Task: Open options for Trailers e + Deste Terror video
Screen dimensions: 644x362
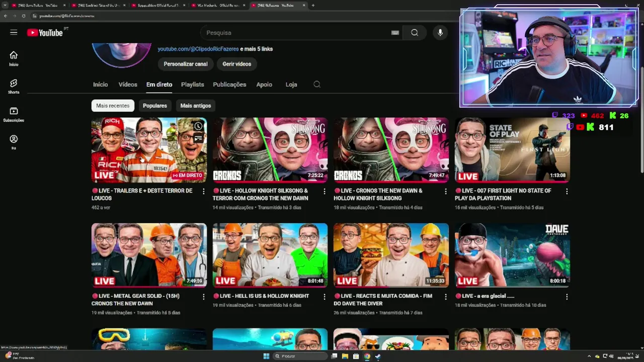Action: 203,192
